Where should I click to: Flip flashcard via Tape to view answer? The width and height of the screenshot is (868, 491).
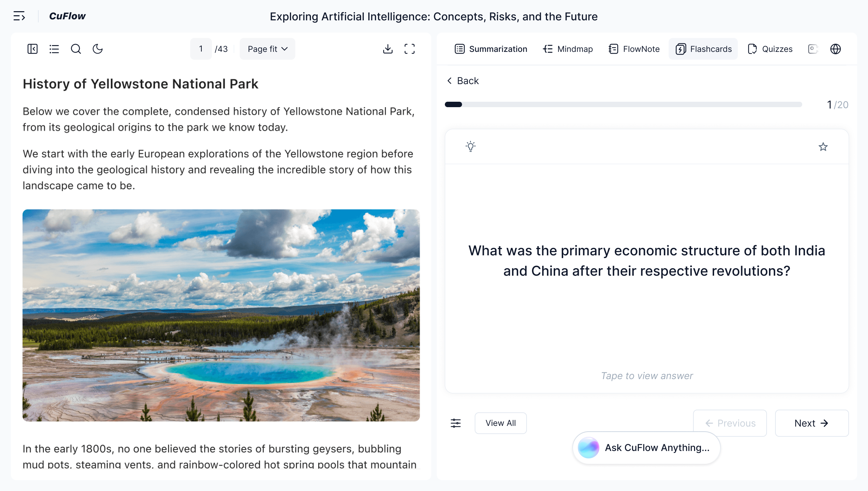click(x=647, y=376)
